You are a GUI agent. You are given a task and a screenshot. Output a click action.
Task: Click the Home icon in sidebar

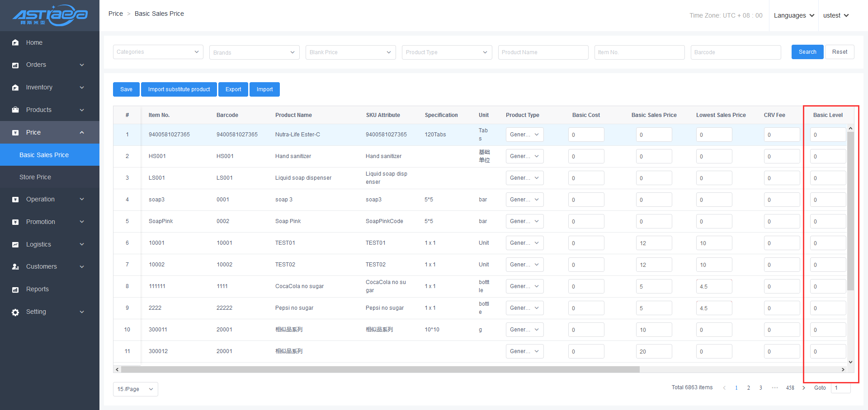coord(15,42)
